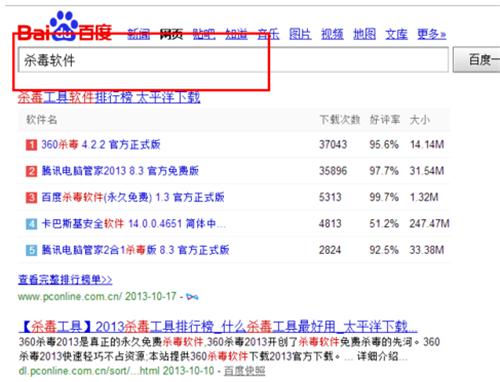Open the 地图 maps tab
Screen dimensions: 500x382
(364, 34)
